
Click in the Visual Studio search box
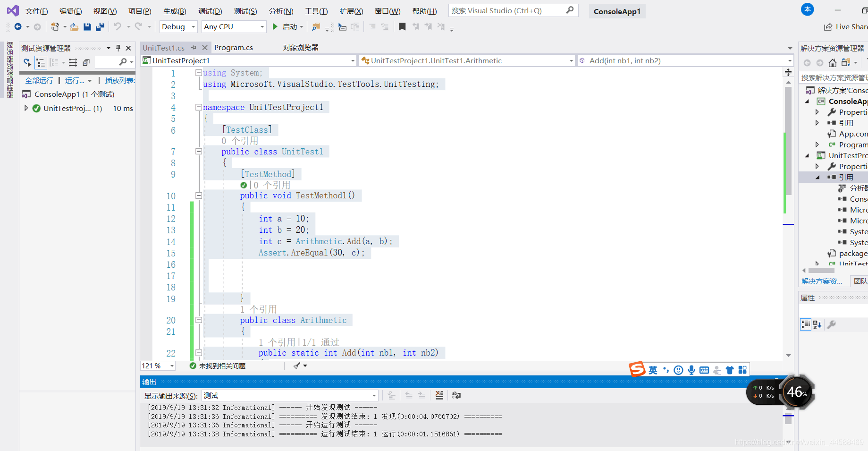click(514, 10)
